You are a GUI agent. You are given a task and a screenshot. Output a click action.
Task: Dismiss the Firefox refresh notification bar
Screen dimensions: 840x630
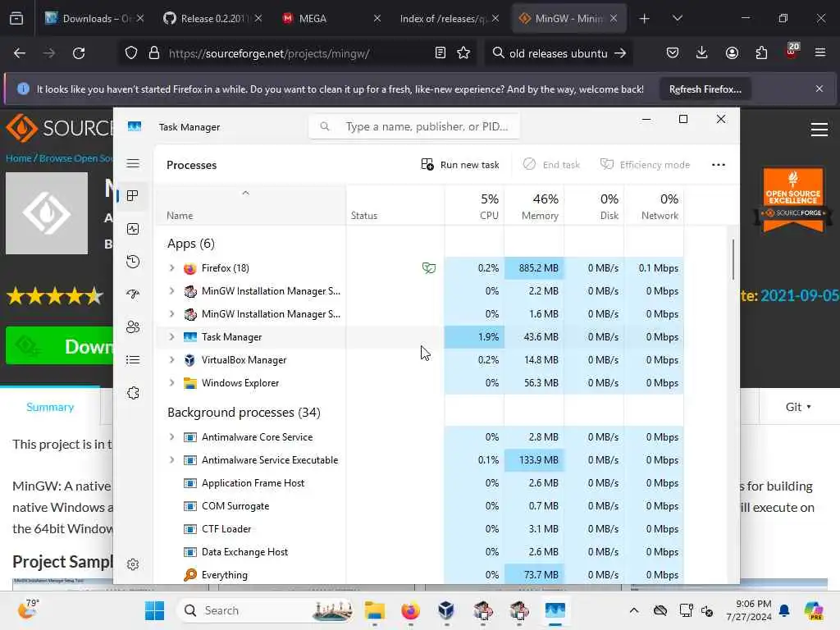click(819, 89)
